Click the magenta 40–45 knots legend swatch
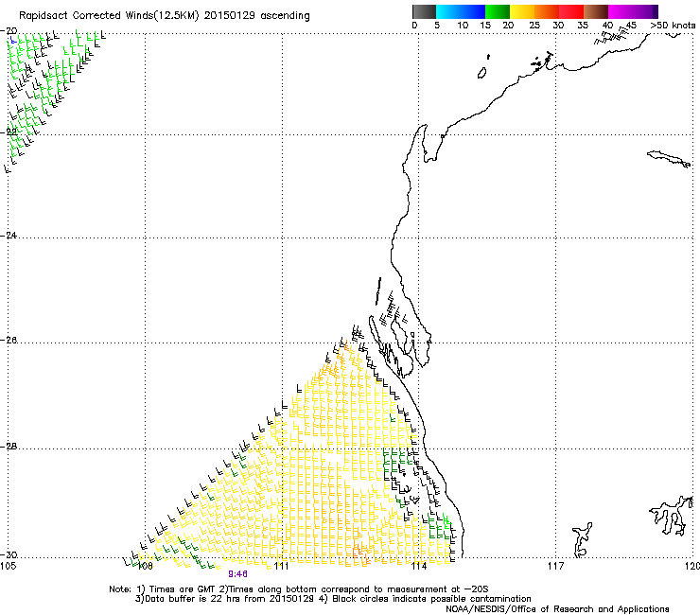This screenshot has height=615, width=700. pyautogui.click(x=621, y=11)
